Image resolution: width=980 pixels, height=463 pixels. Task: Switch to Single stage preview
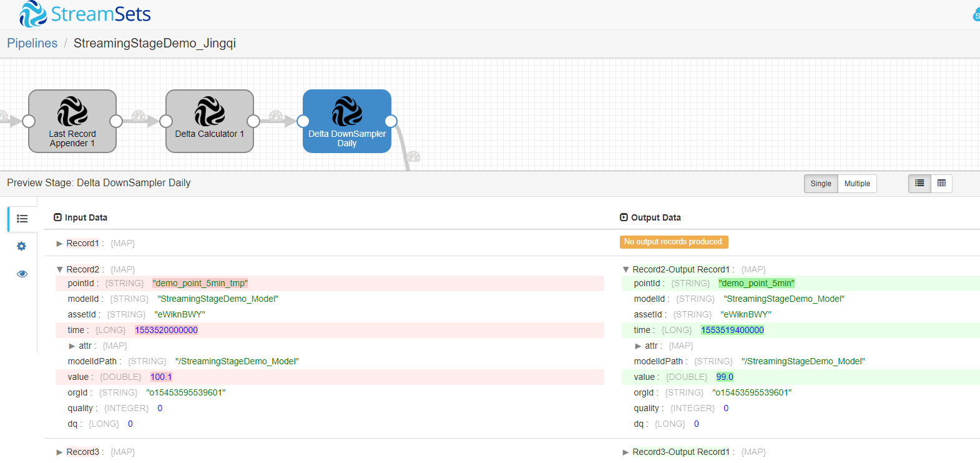(x=821, y=184)
